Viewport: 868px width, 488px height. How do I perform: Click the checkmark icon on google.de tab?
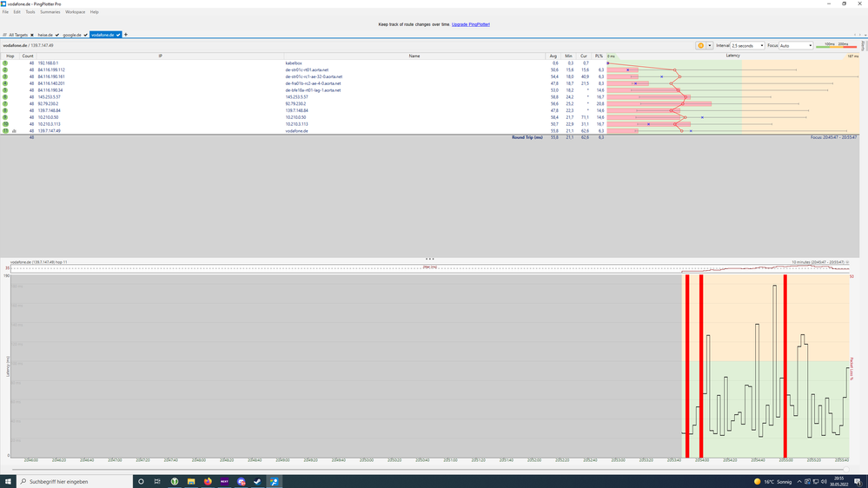(x=85, y=35)
